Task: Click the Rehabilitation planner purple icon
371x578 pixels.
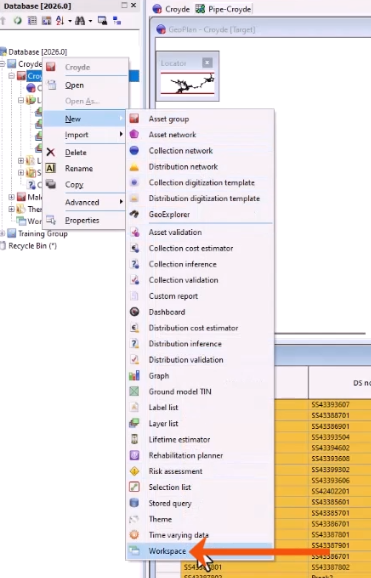Action: (x=134, y=455)
